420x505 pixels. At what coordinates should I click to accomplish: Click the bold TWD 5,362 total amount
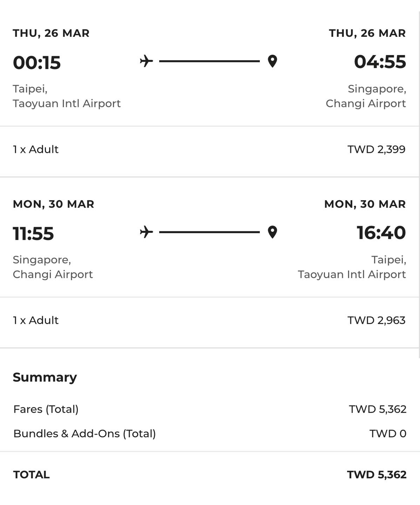point(377,475)
